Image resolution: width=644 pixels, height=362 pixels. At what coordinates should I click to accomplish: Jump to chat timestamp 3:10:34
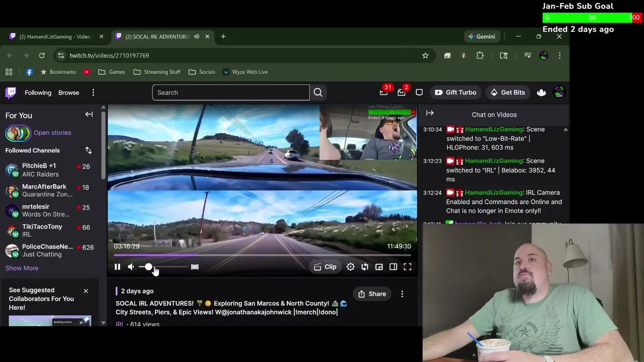[x=432, y=129]
